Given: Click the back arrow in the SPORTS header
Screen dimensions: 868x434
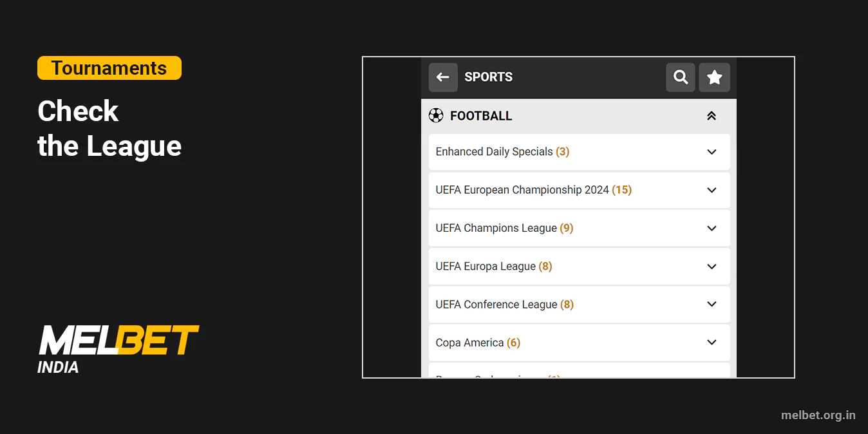Looking at the screenshot, I should point(442,77).
